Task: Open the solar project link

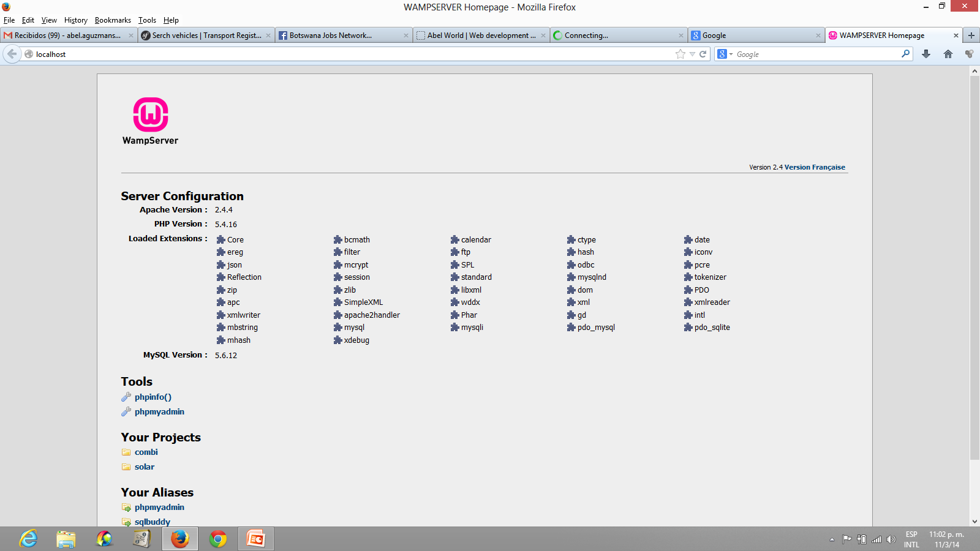Action: (145, 467)
